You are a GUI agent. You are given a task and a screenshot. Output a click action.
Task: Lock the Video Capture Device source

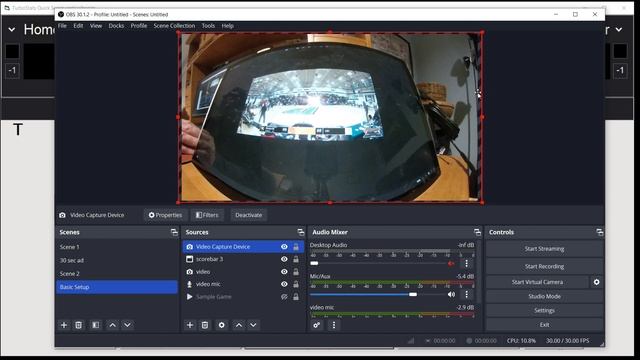pos(296,247)
